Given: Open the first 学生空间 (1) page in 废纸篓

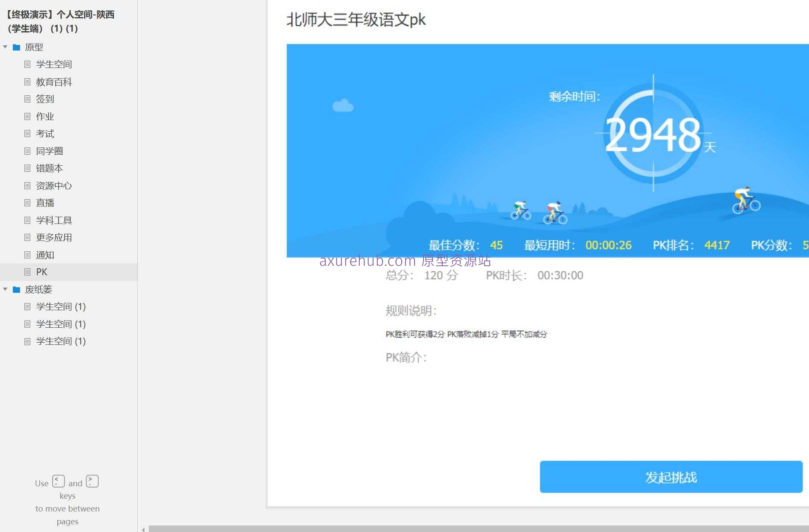Looking at the screenshot, I should [x=60, y=306].
